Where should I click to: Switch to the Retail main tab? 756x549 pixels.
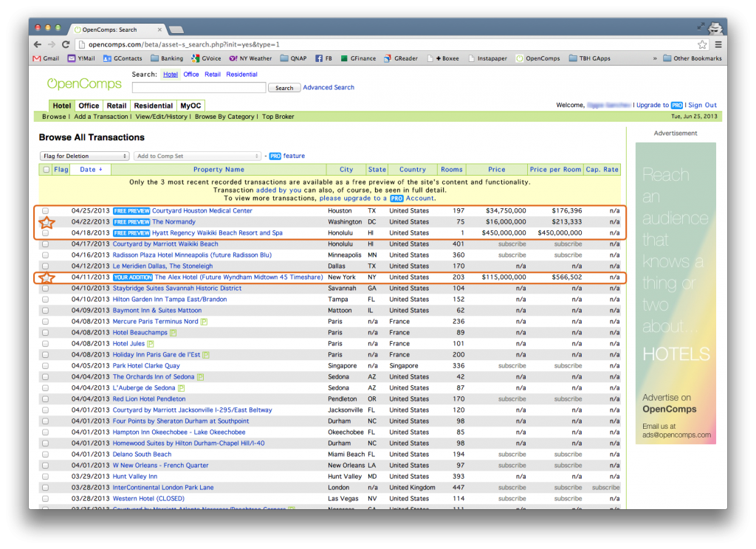point(116,106)
